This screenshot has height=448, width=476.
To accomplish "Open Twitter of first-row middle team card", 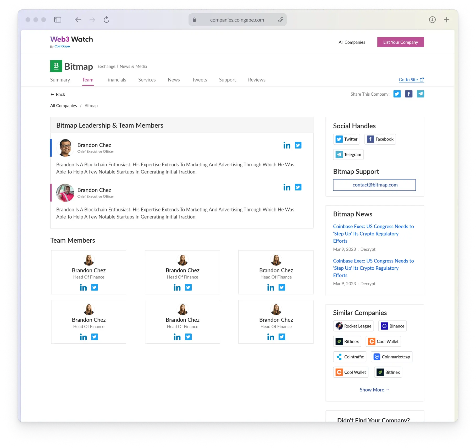I will coord(188,287).
